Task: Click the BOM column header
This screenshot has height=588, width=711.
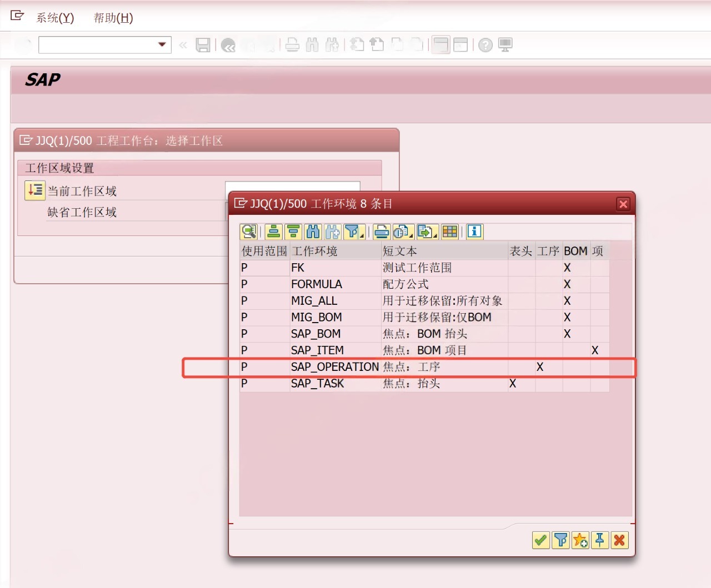Action: 576,251
